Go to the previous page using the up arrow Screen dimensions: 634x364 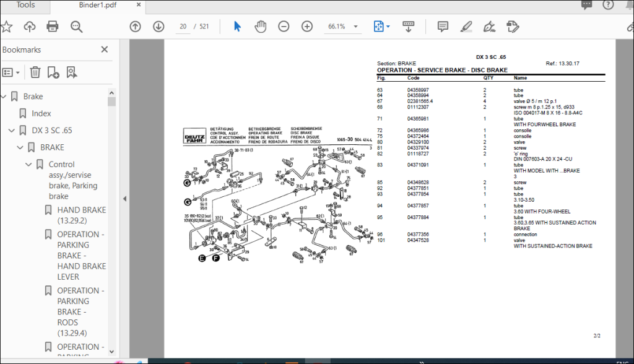coord(135,27)
